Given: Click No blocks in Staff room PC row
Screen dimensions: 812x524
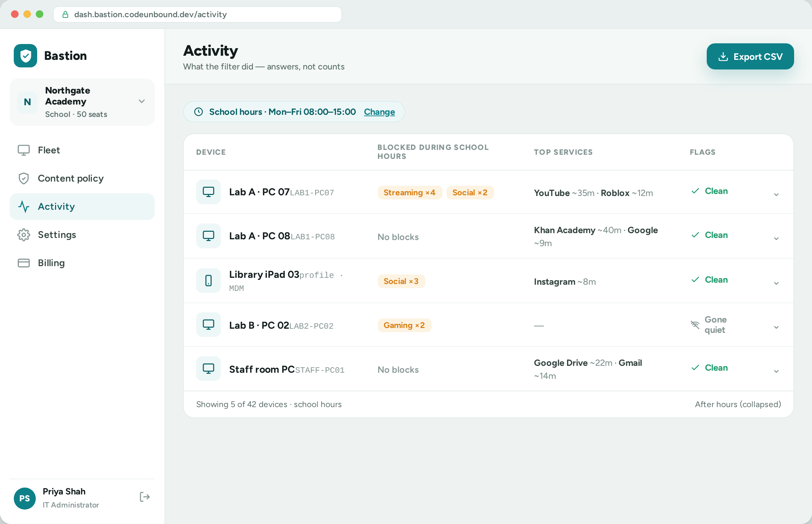Looking at the screenshot, I should click(x=398, y=370).
